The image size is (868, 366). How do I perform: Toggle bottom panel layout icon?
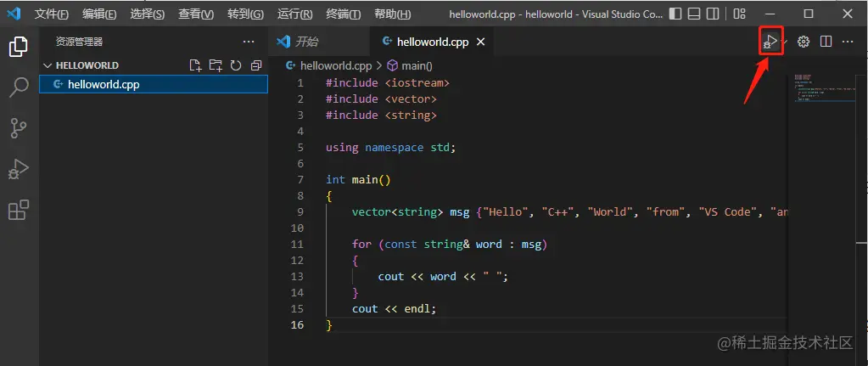point(694,14)
